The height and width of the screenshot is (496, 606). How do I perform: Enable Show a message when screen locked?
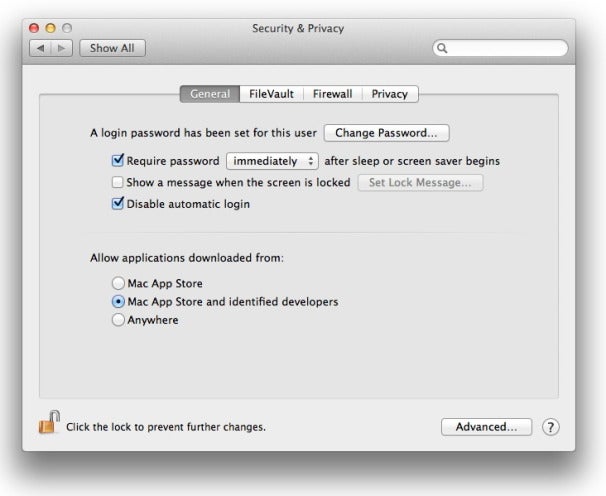coord(117,182)
